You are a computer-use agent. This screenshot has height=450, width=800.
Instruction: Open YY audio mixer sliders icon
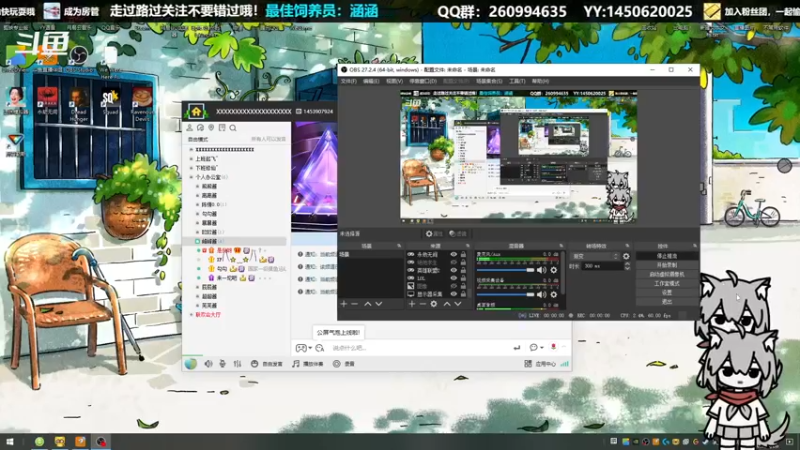(237, 364)
